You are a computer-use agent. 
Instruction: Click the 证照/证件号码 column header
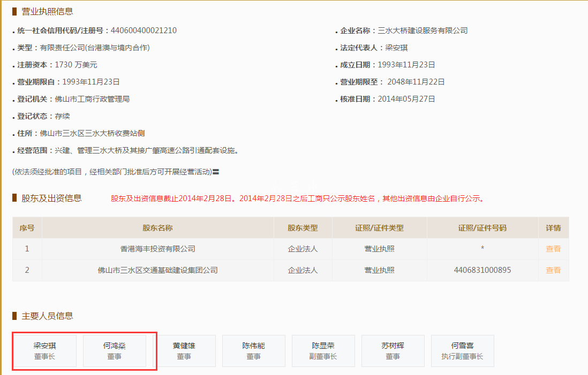click(482, 228)
